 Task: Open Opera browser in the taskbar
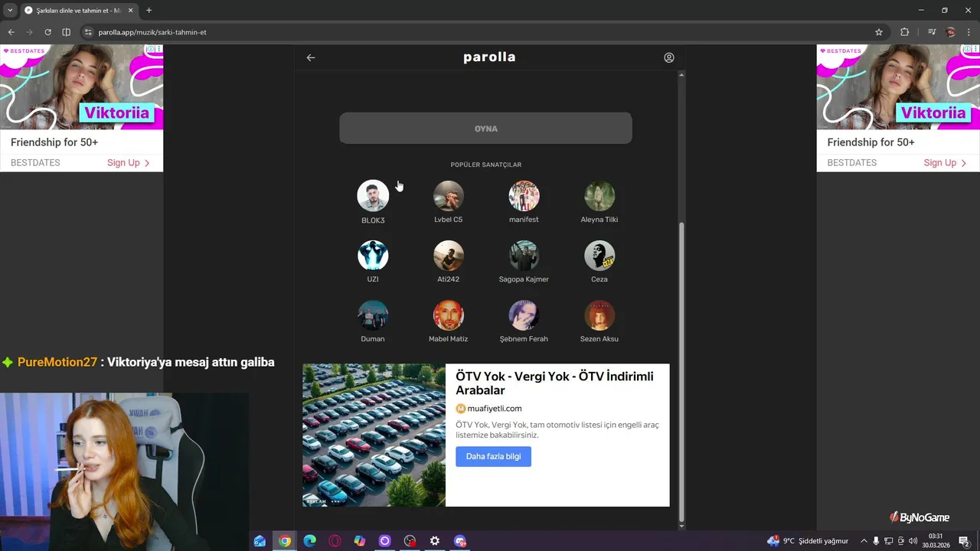tap(335, 541)
